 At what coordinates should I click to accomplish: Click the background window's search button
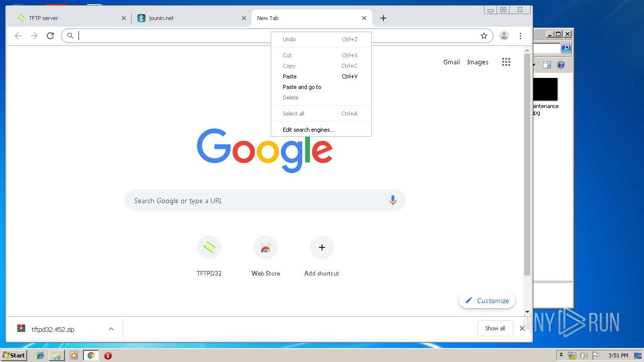(x=566, y=48)
